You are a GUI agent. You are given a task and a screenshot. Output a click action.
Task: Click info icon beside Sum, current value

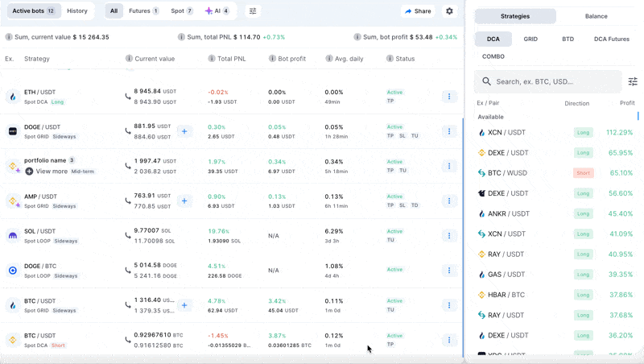[9, 37]
